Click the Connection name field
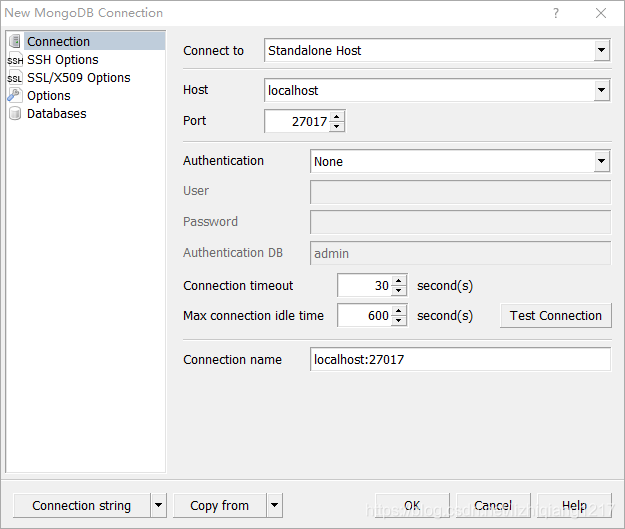Image resolution: width=625 pixels, height=529 pixels. (x=460, y=359)
